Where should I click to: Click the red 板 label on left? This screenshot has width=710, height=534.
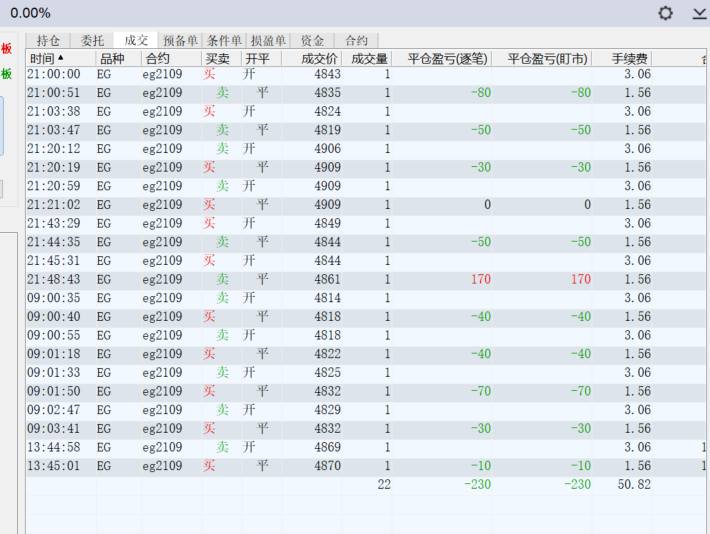click(6, 48)
